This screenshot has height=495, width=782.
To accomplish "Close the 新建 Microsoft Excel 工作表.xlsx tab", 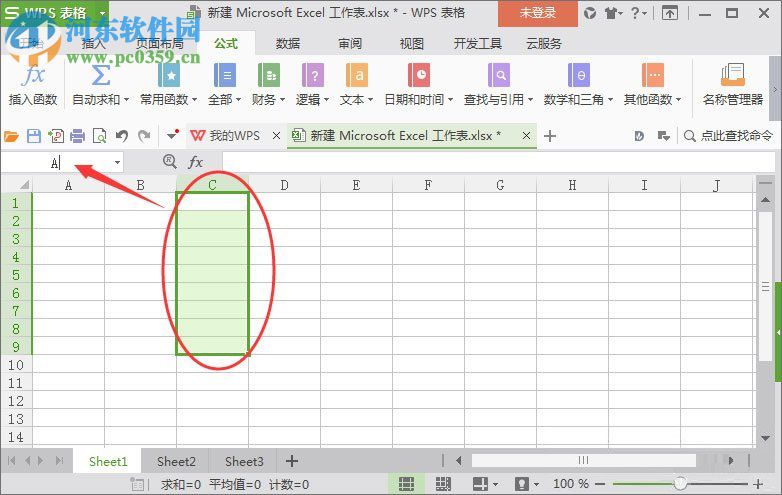I will point(526,136).
